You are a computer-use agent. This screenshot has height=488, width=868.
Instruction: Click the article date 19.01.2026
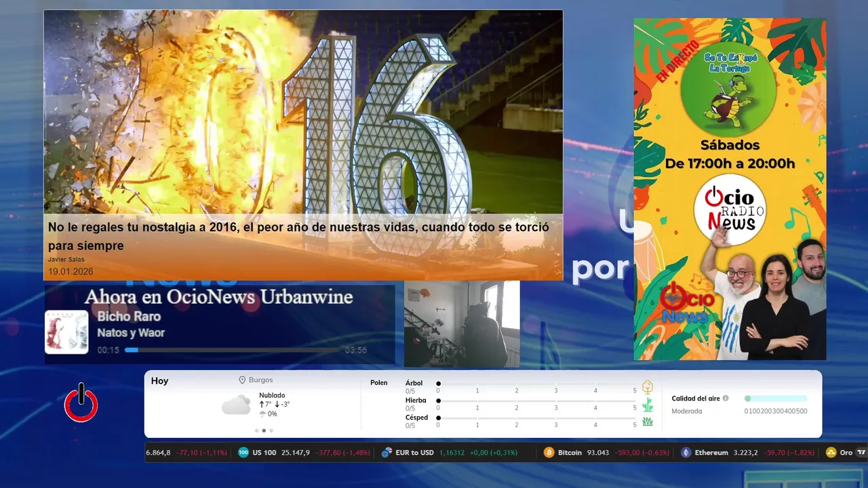pyautogui.click(x=71, y=271)
